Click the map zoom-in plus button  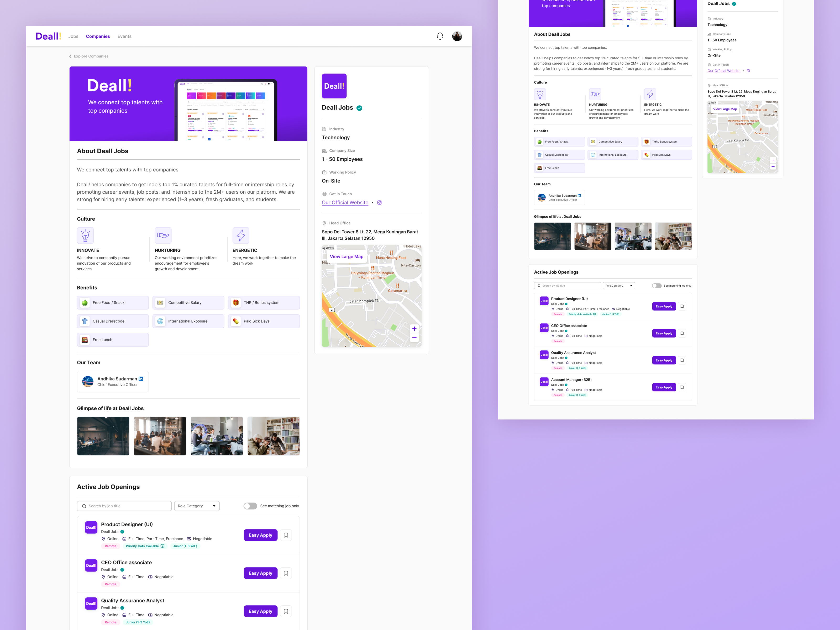(x=414, y=328)
